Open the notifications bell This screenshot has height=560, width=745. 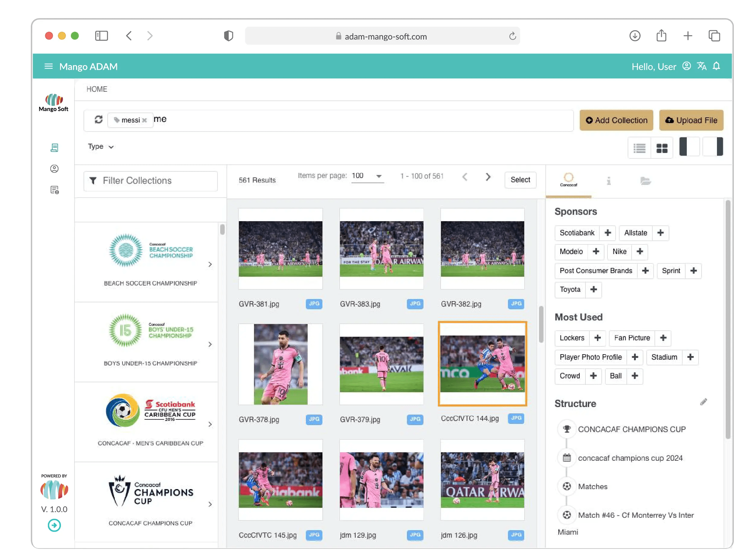716,66
